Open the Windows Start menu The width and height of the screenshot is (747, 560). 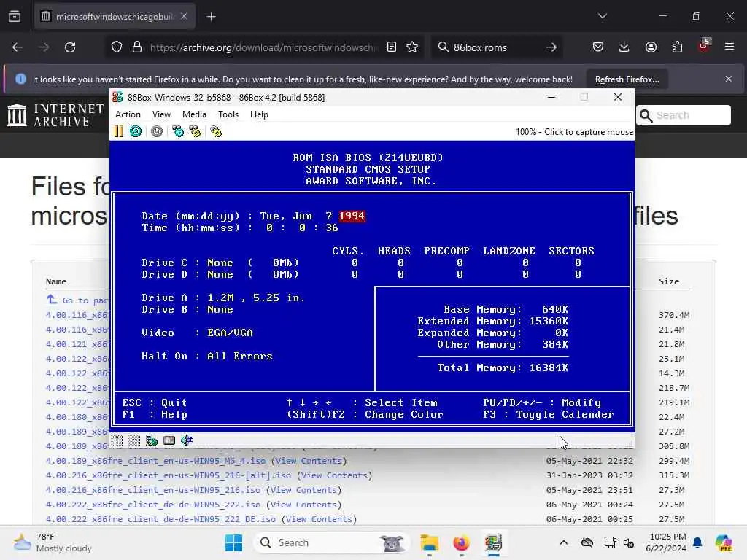(233, 542)
